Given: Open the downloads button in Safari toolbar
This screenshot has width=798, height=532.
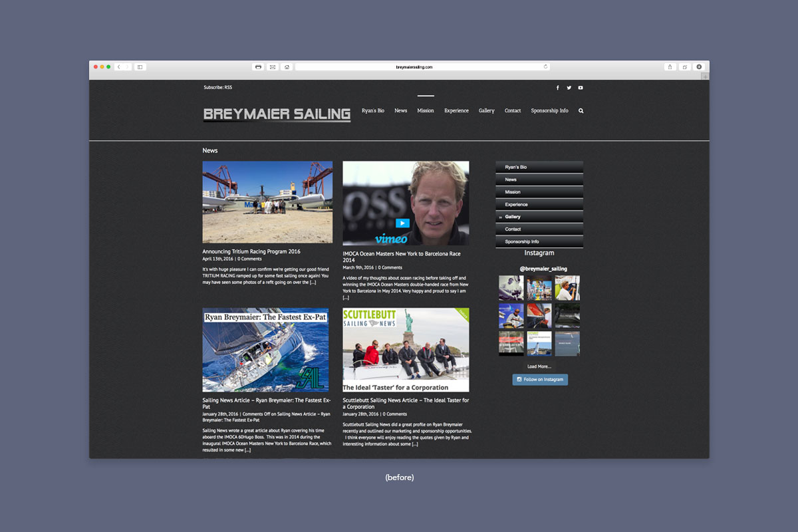Looking at the screenshot, I should click(x=699, y=67).
